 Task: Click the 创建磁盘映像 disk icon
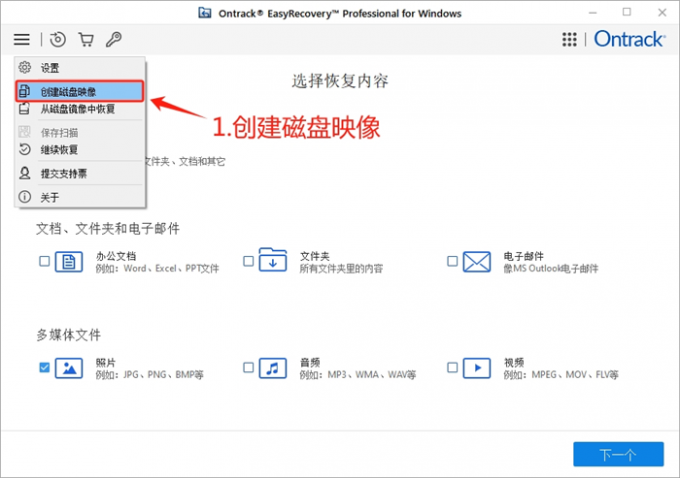coord(25,92)
